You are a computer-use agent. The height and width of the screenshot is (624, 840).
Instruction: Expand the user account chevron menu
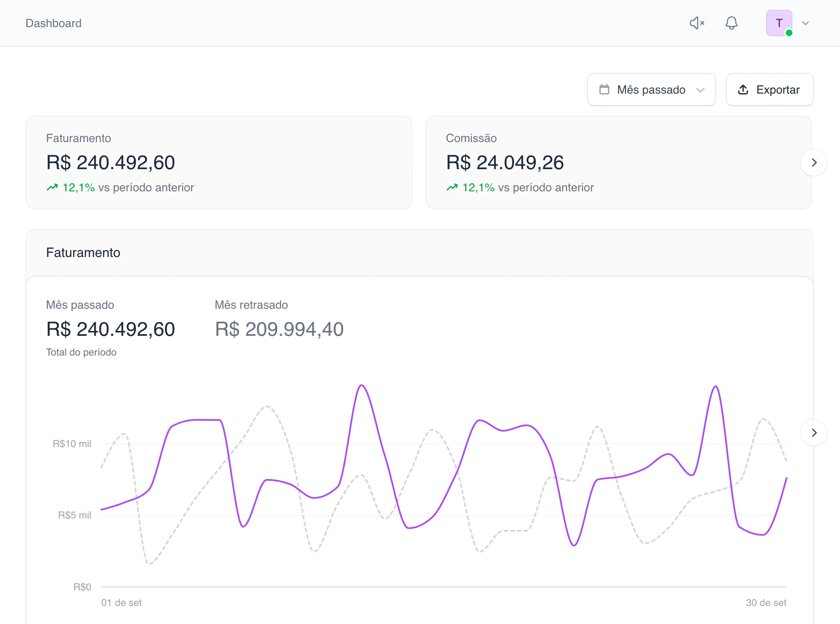[x=806, y=23]
